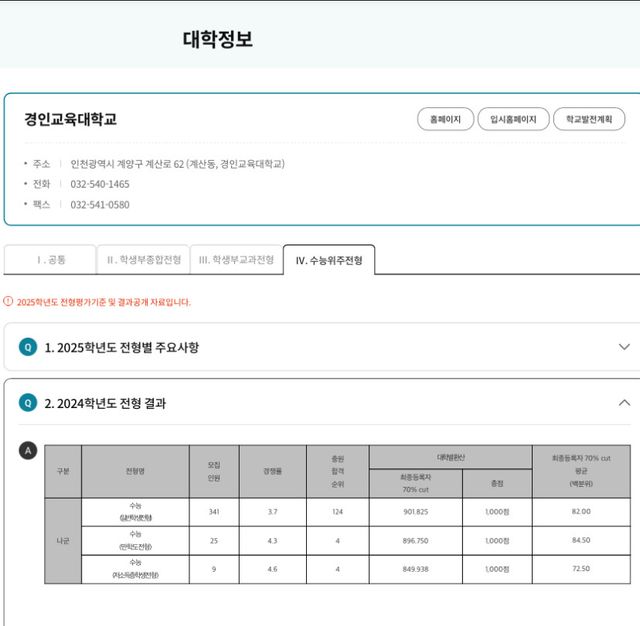The width and height of the screenshot is (640, 626).
Task: Collapse section 2 with its up chevron
Action: (x=624, y=403)
